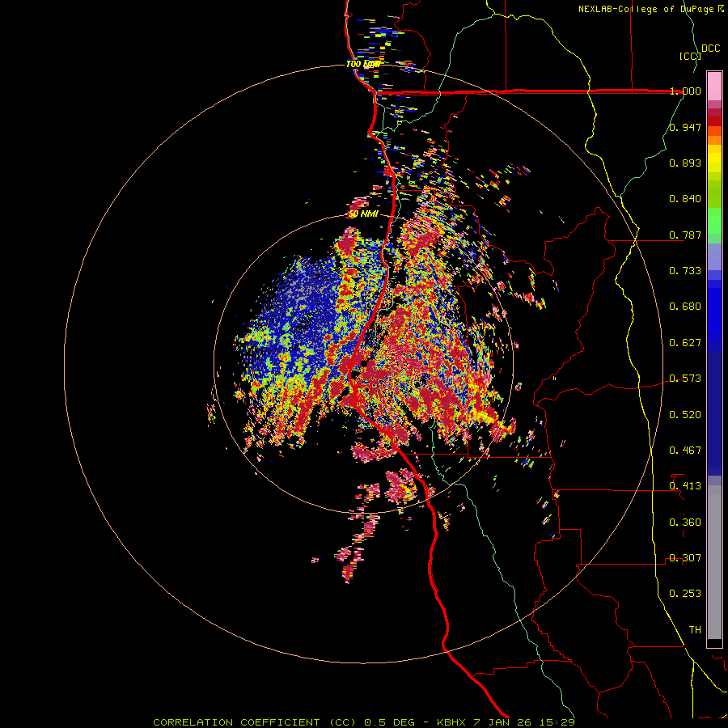Pick the light pink top segment of color bar

714,86
